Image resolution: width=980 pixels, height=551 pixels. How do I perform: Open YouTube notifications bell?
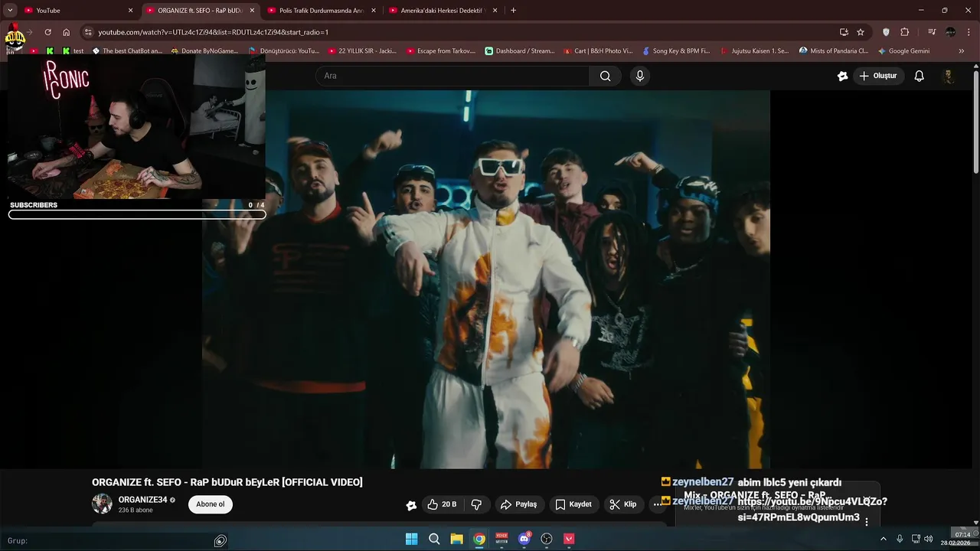[x=920, y=76]
